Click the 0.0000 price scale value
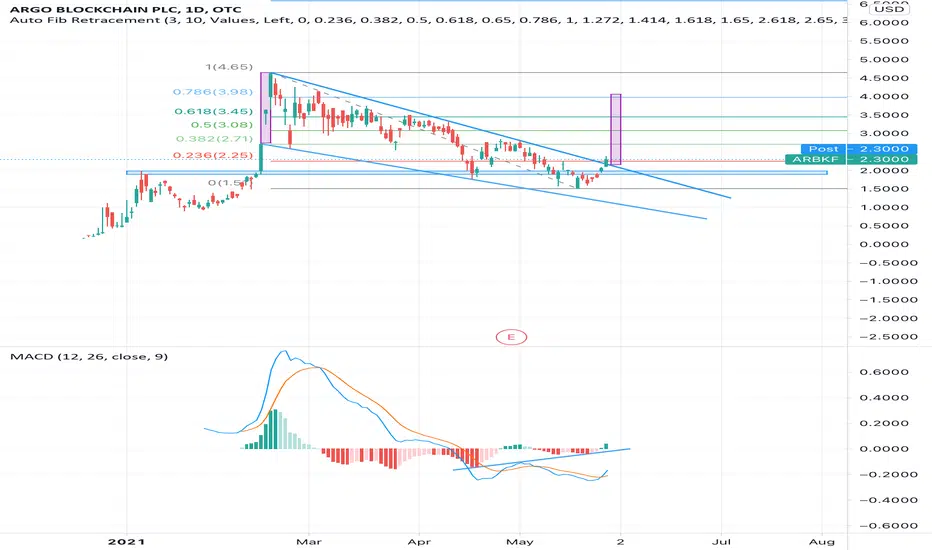 pyautogui.click(x=884, y=244)
